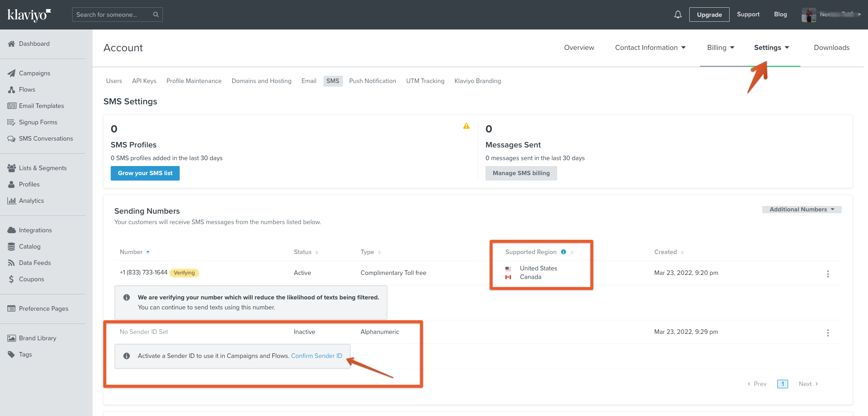Click the Integrations cloud icon
This screenshot has width=868, height=416.
(11, 230)
